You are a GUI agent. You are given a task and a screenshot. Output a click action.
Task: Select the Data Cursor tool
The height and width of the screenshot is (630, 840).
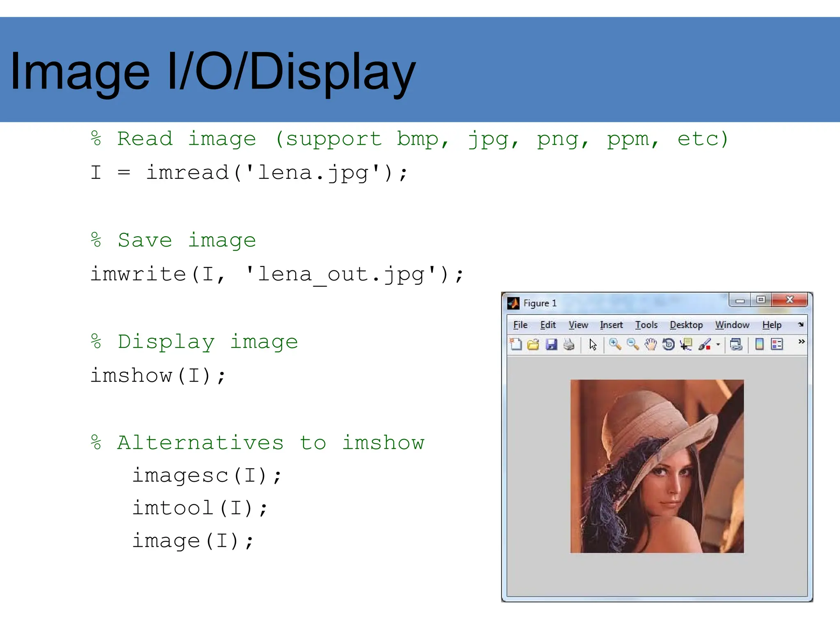coord(686,344)
